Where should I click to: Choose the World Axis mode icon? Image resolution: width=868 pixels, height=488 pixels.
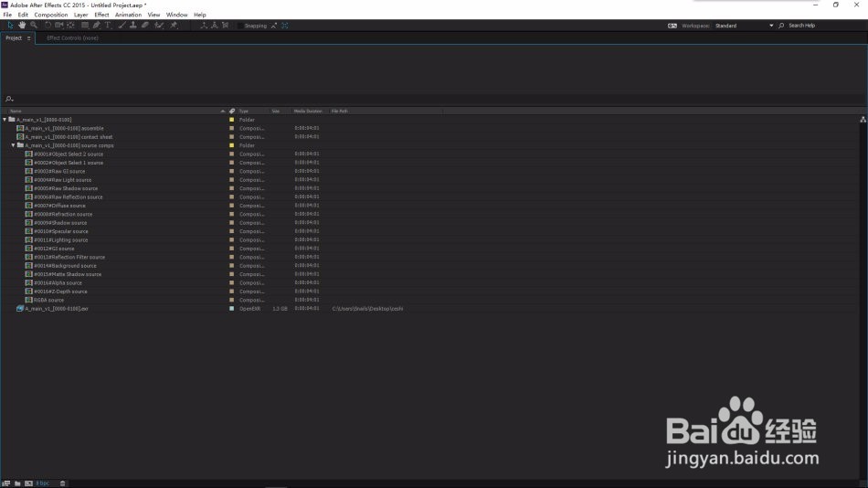coord(214,26)
